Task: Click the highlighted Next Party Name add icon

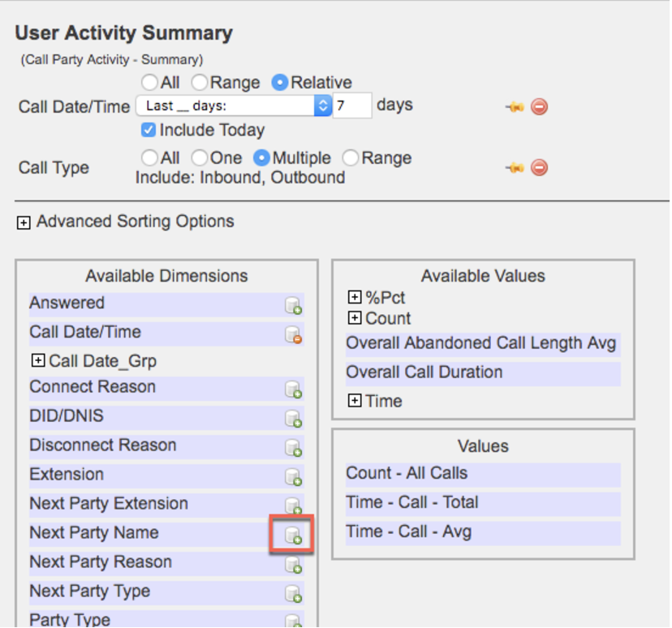Action: 292,536
